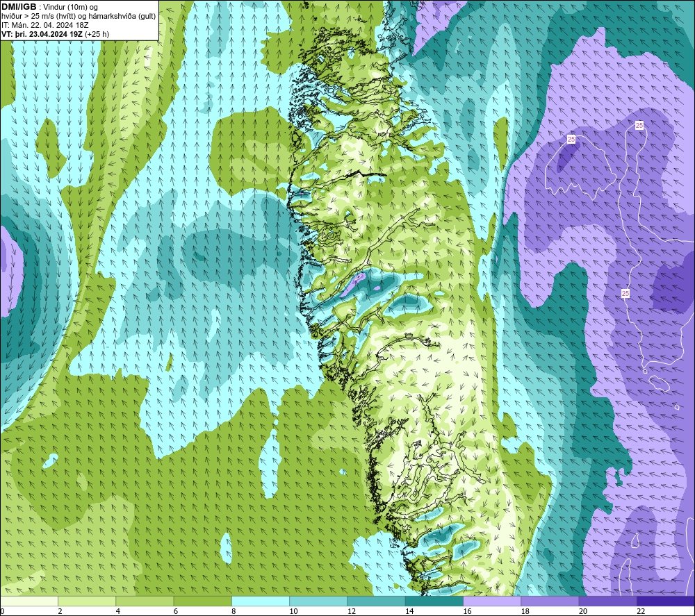Pick the 12–14 m/s teal legend segment
The width and height of the screenshot is (695, 616).
click(376, 601)
